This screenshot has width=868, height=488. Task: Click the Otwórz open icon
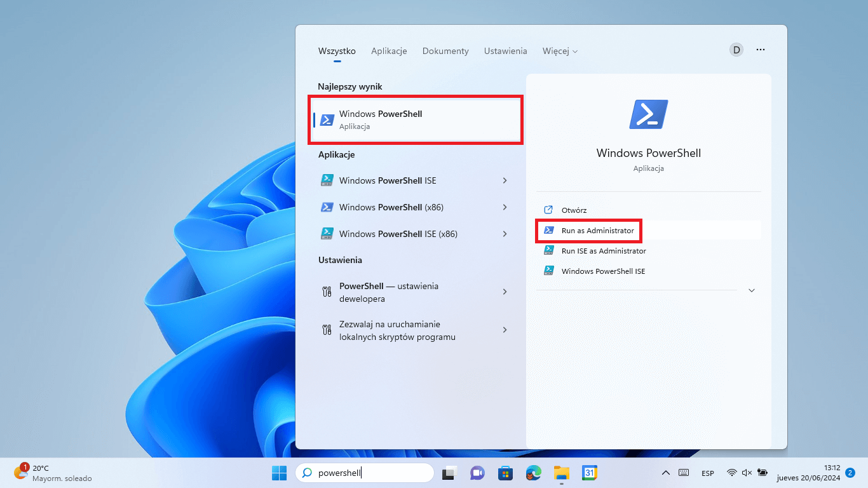tap(548, 210)
